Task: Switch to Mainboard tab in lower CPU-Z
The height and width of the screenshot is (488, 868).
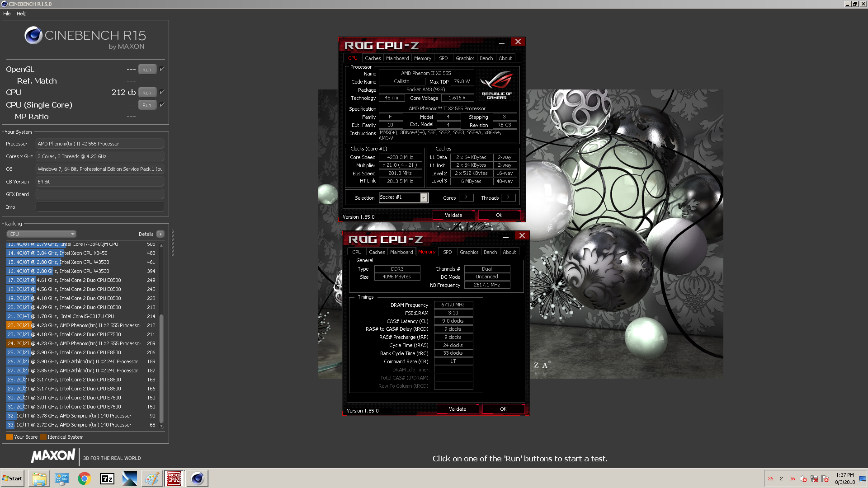Action: coord(401,252)
